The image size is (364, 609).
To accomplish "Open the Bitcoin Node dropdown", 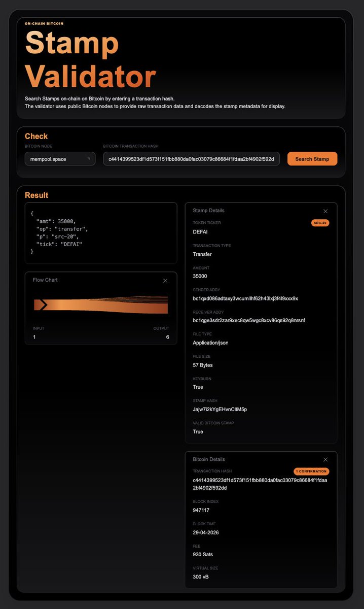I will [60, 159].
